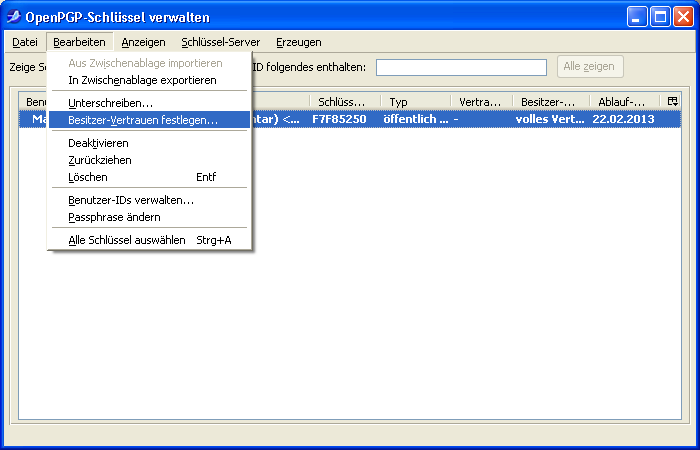This screenshot has width=700, height=450.
Task: Choose Alle Schlüssel auswählen
Action: coord(149,240)
